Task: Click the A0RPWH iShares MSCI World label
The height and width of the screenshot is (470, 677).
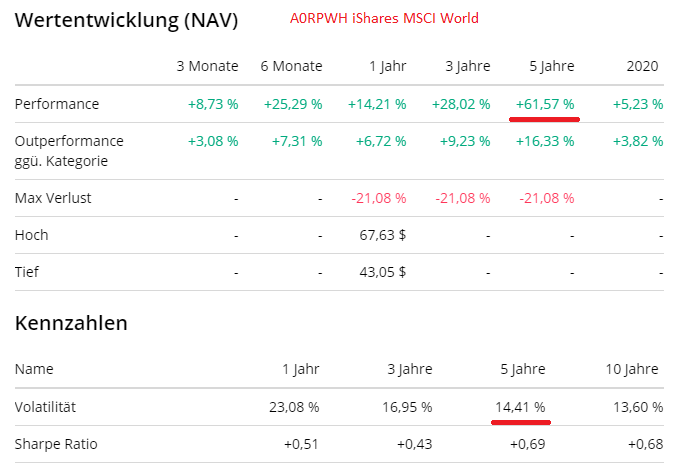Action: tap(384, 18)
